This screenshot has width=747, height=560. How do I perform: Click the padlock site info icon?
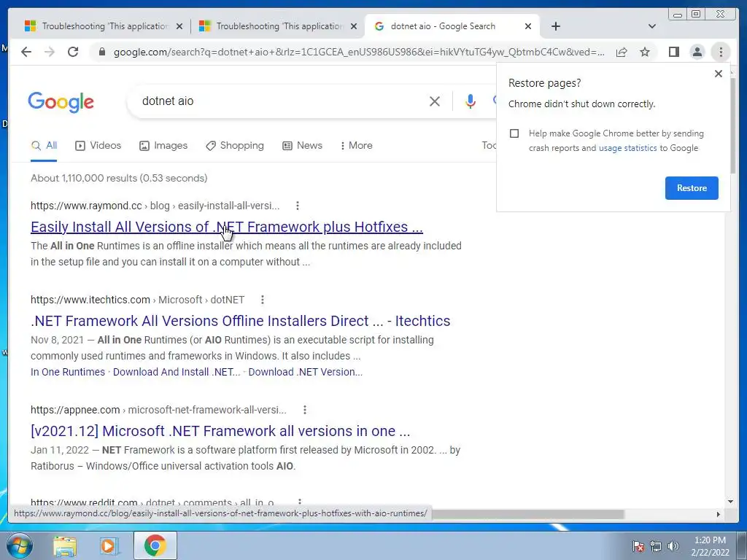101,52
